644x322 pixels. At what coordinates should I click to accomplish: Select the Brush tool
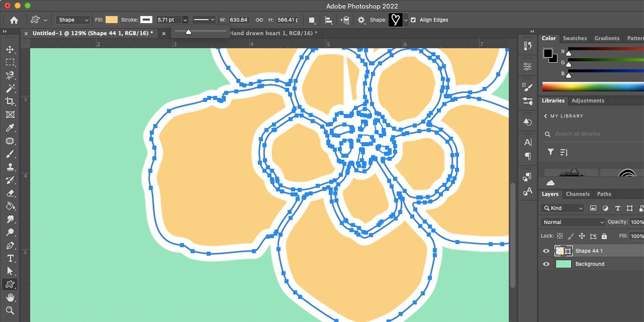point(10,154)
